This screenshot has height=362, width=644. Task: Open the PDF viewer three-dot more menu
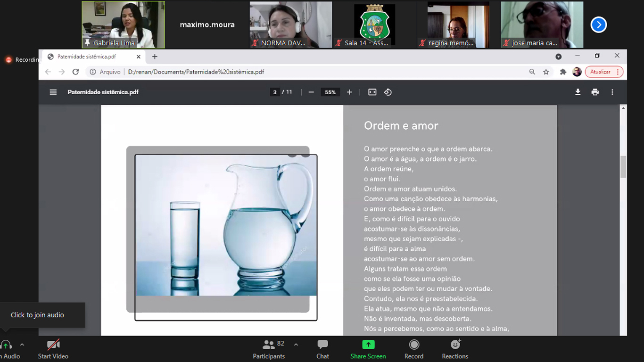pos(612,92)
